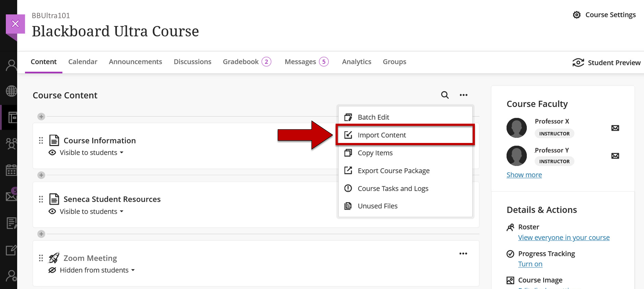Click eye icon under Course Information
This screenshot has width=644, height=289.
[x=52, y=152]
